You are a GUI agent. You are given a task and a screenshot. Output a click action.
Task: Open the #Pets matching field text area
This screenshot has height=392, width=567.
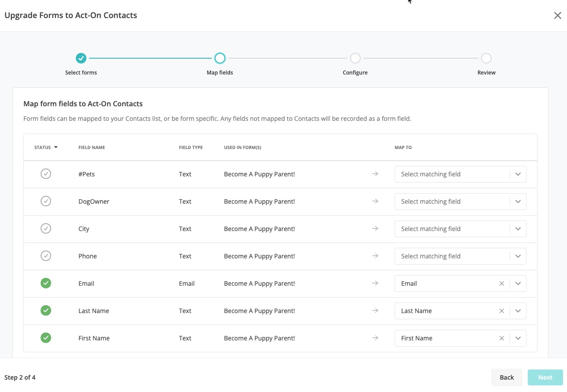(452, 174)
